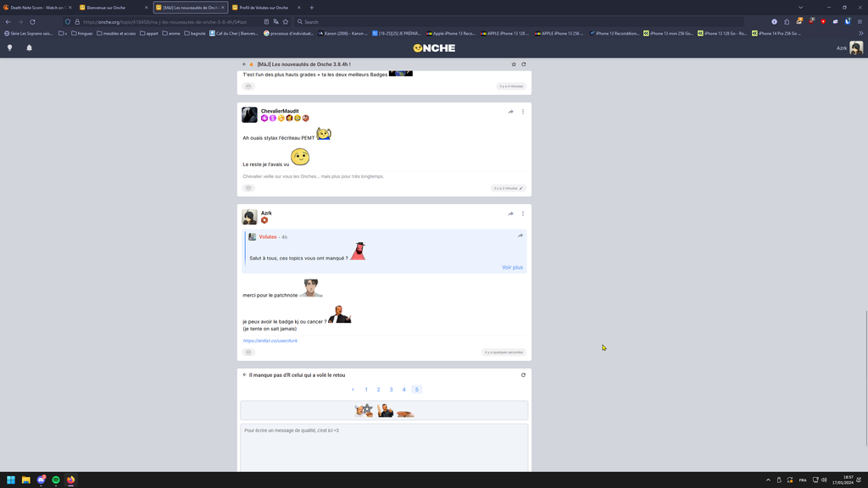This screenshot has width=868, height=488.
Task: Open Spotify from the taskbar
Action: pyautogui.click(x=56, y=480)
